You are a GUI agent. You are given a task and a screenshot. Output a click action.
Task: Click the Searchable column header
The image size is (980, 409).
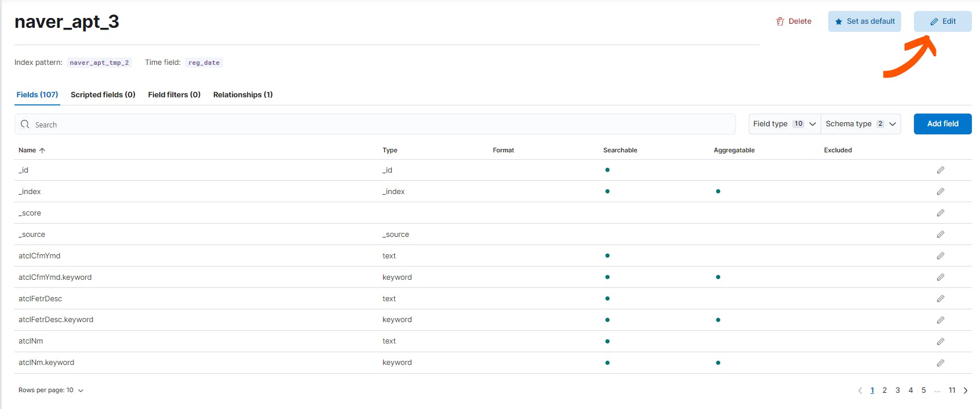pos(620,150)
